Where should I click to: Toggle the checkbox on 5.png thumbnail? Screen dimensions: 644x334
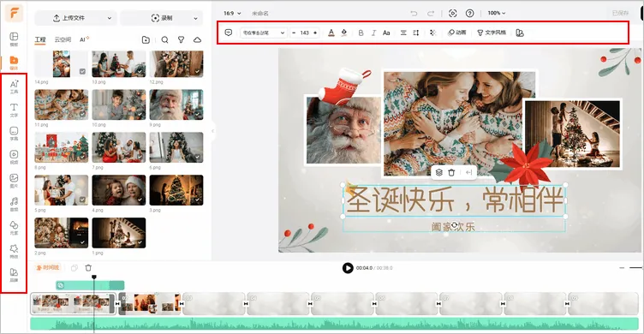click(82, 200)
